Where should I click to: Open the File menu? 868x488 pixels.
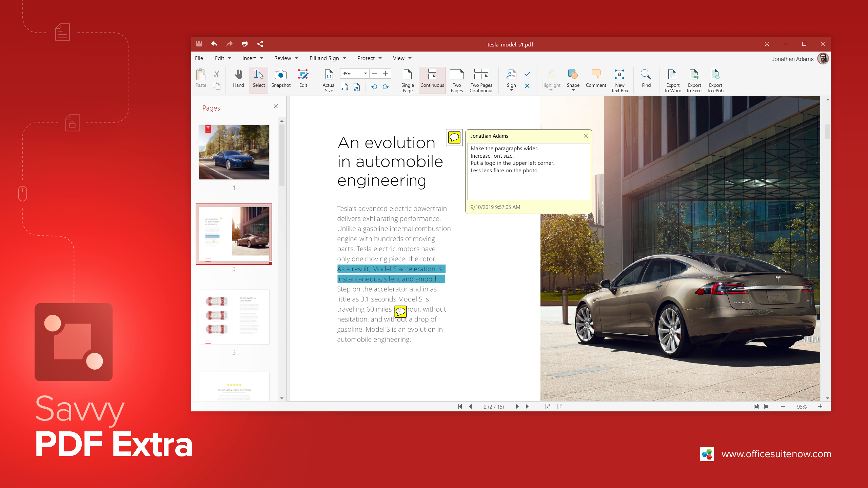(x=199, y=58)
